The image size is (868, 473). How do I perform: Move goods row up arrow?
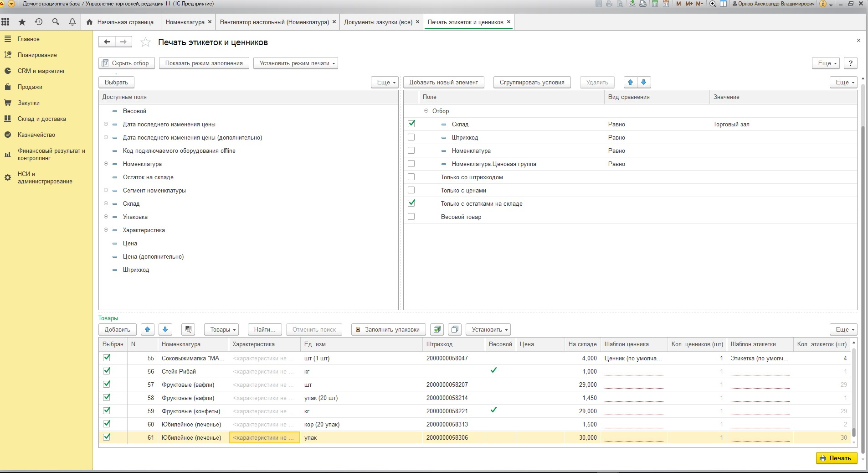point(148,329)
